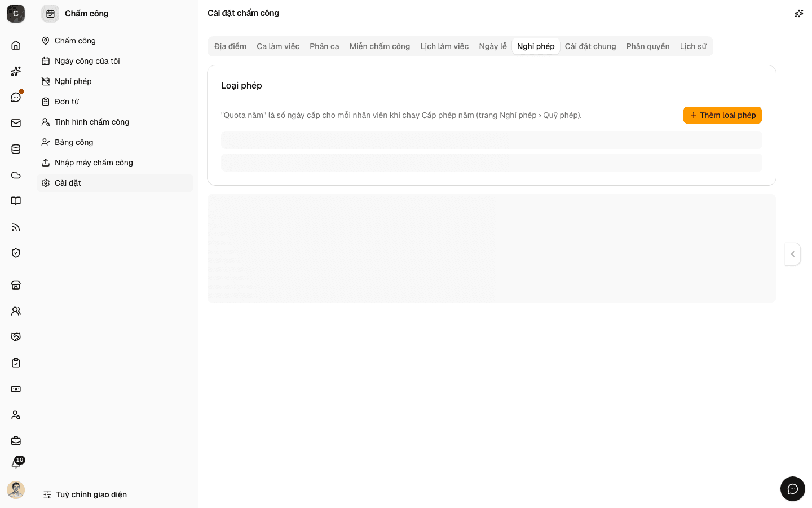Image resolution: width=812 pixels, height=508 pixels.
Task: Open the chat messages icon with orange dot
Action: coord(16,97)
